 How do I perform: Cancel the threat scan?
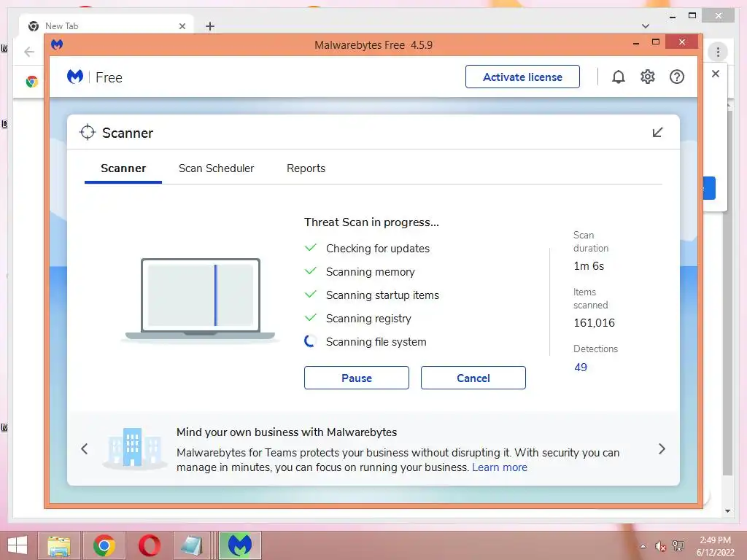[x=473, y=378]
